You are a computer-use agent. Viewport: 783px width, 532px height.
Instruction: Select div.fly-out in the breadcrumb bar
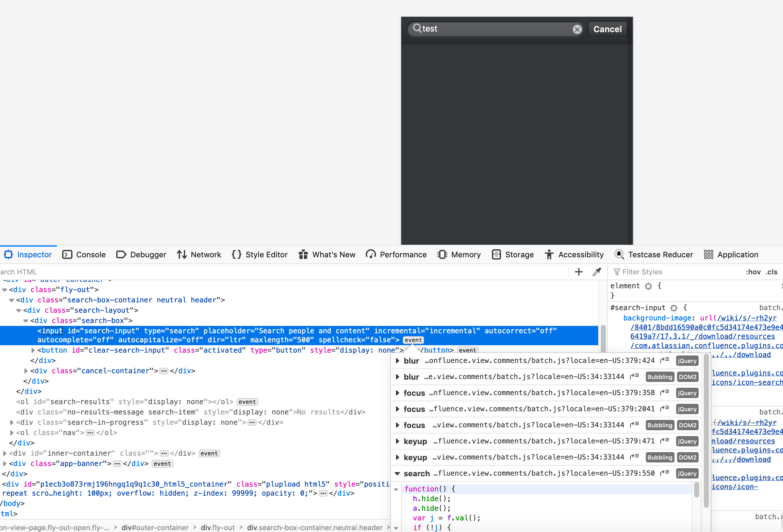point(218,527)
